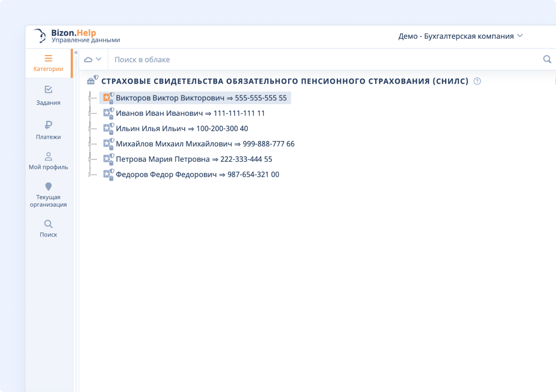Click the Текущая организация location pin icon
Image resolution: width=556 pixels, height=392 pixels.
[48, 187]
